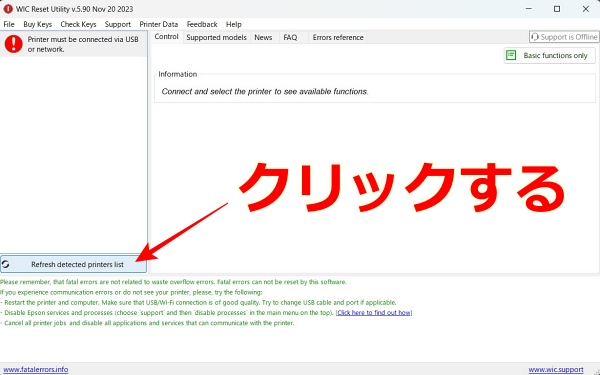The image size is (600, 375).
Task: Click 'Connect and select the printer' information text
Action: coord(264,91)
